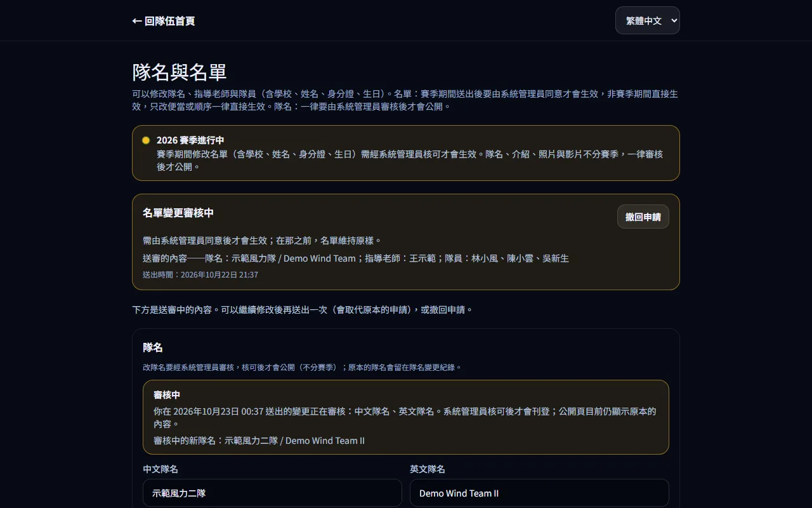
Task: Click the 2026 賽季進行中 title
Action: click(190, 140)
